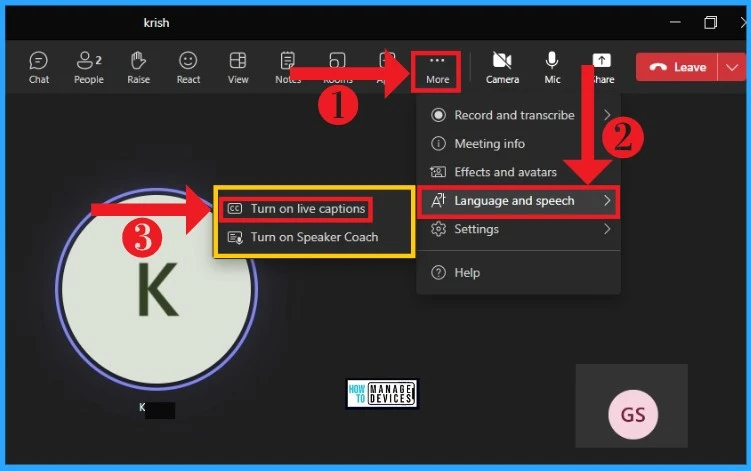Expand the Language and speech chevron
The image size is (751, 471).
pyautogui.click(x=607, y=200)
